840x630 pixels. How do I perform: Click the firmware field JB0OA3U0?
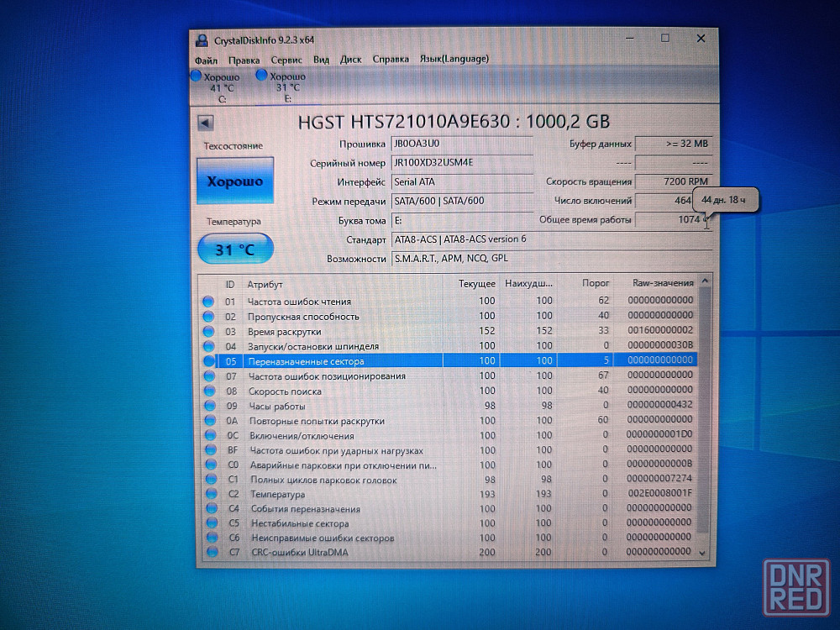click(462, 144)
